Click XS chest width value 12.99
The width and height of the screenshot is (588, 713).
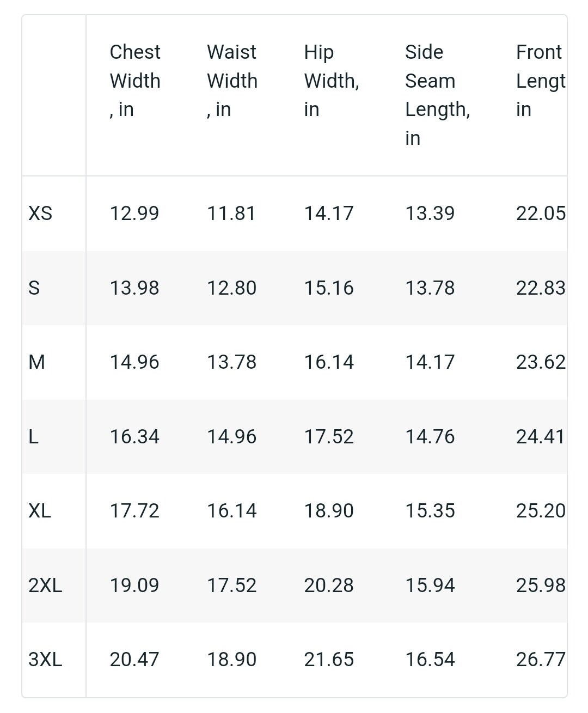click(x=134, y=213)
